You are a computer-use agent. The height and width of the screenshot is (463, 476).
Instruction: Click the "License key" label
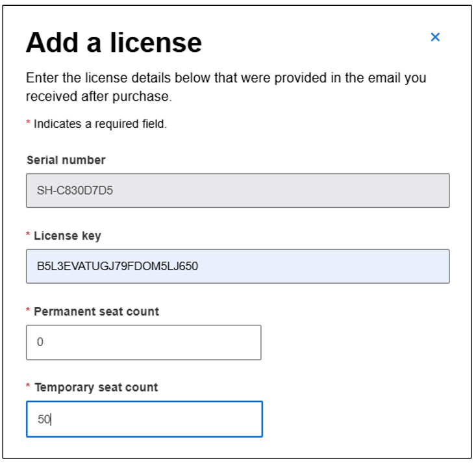click(x=67, y=236)
